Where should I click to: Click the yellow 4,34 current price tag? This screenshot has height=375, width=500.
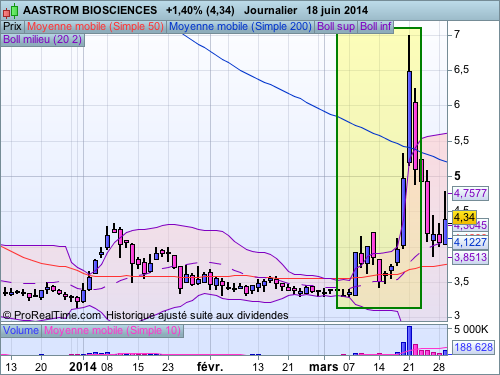(x=464, y=217)
